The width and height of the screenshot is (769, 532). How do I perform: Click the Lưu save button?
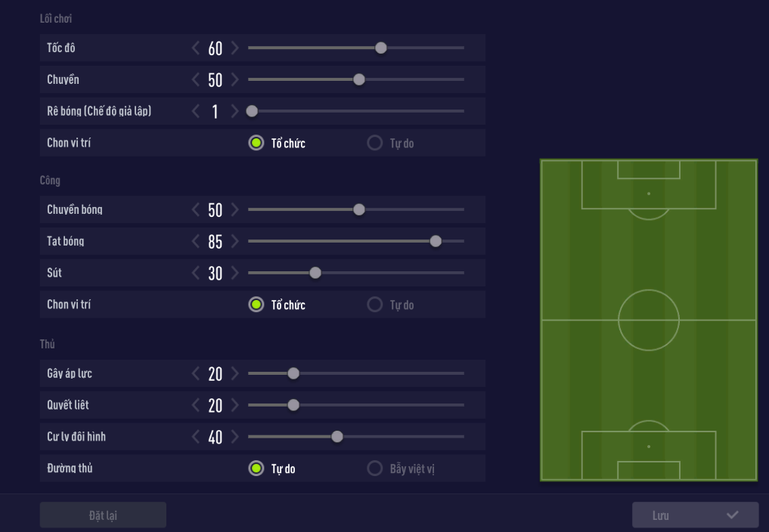695,515
